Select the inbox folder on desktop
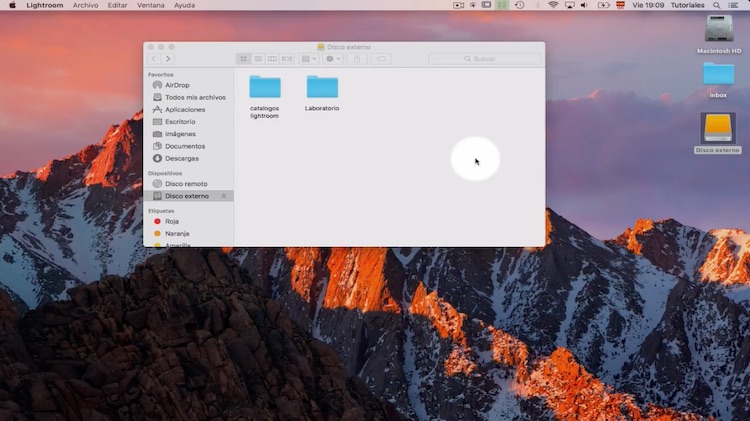Screen dimensions: 750x421 tap(718, 80)
